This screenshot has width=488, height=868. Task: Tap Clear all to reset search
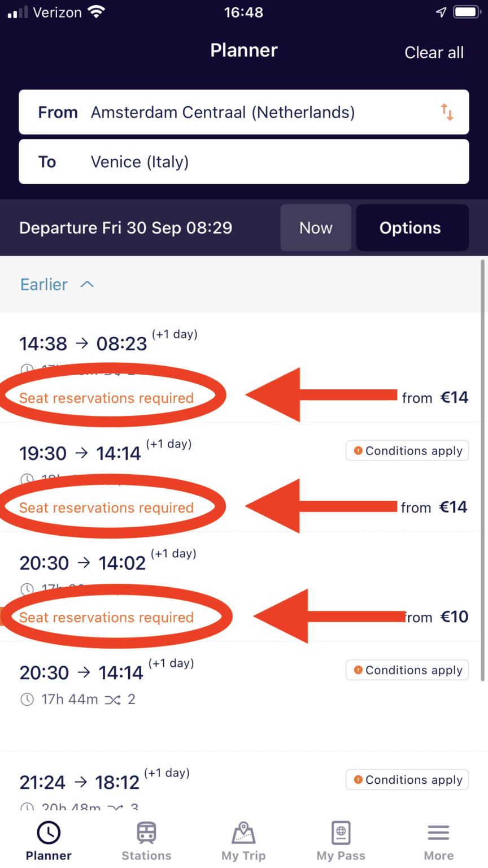[434, 52]
